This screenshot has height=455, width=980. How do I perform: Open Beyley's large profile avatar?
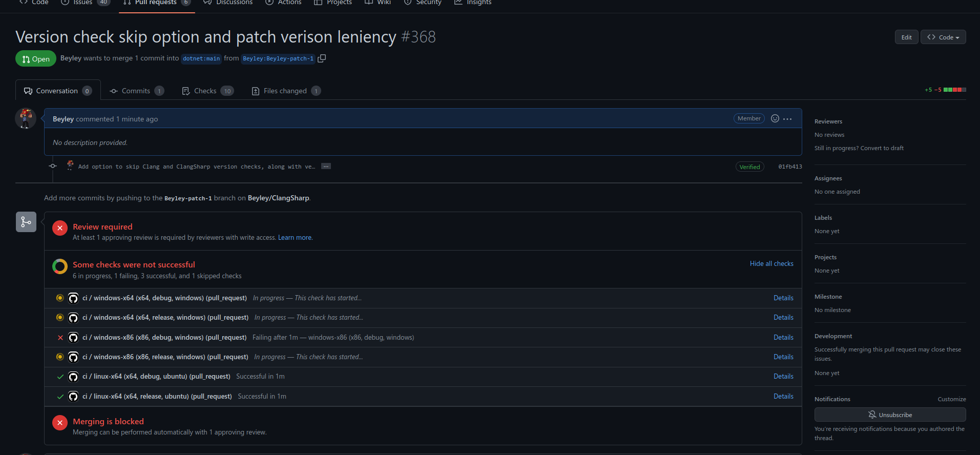(x=26, y=118)
